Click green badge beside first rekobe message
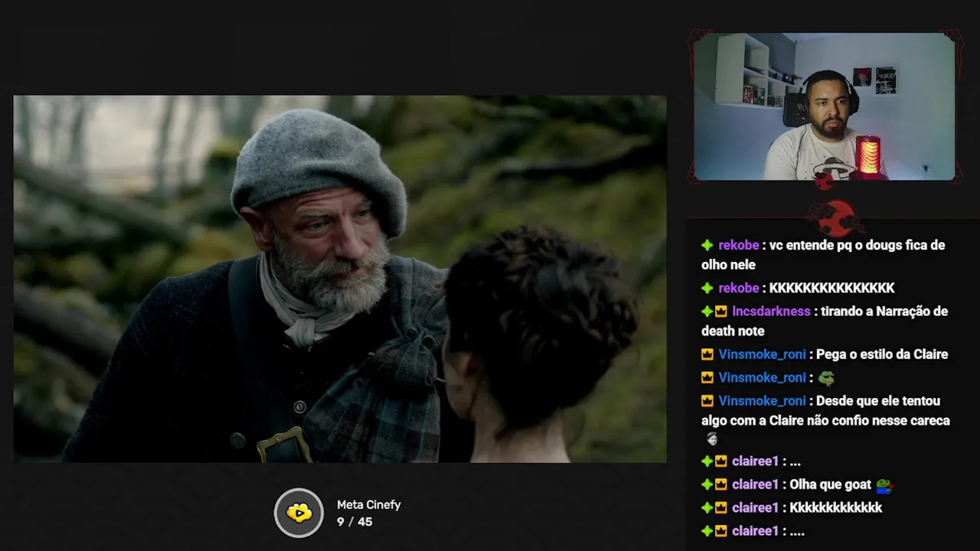The image size is (980, 551). [x=707, y=246]
